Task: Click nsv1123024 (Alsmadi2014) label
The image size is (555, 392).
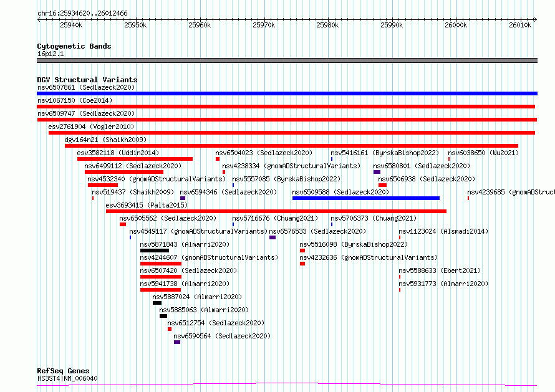Action: coord(443,231)
